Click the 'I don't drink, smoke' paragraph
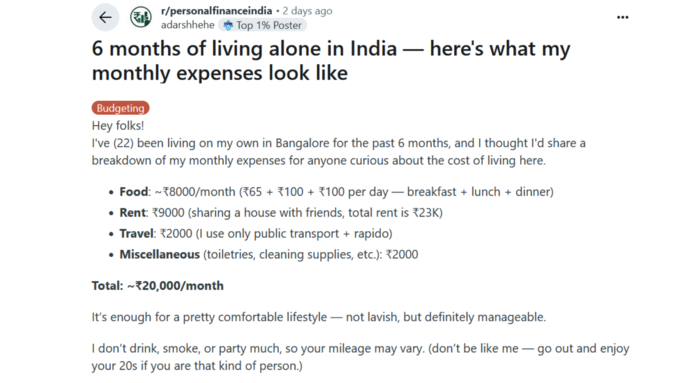The image size is (680, 383). [x=360, y=357]
